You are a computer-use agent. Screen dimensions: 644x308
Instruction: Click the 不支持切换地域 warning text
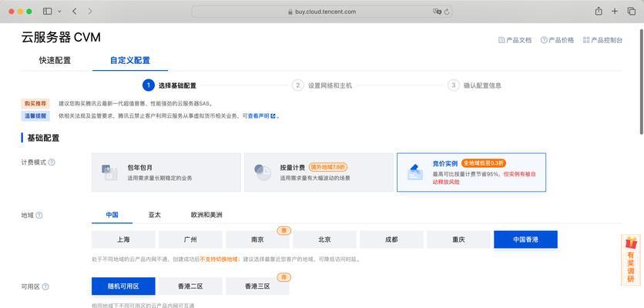(219, 259)
